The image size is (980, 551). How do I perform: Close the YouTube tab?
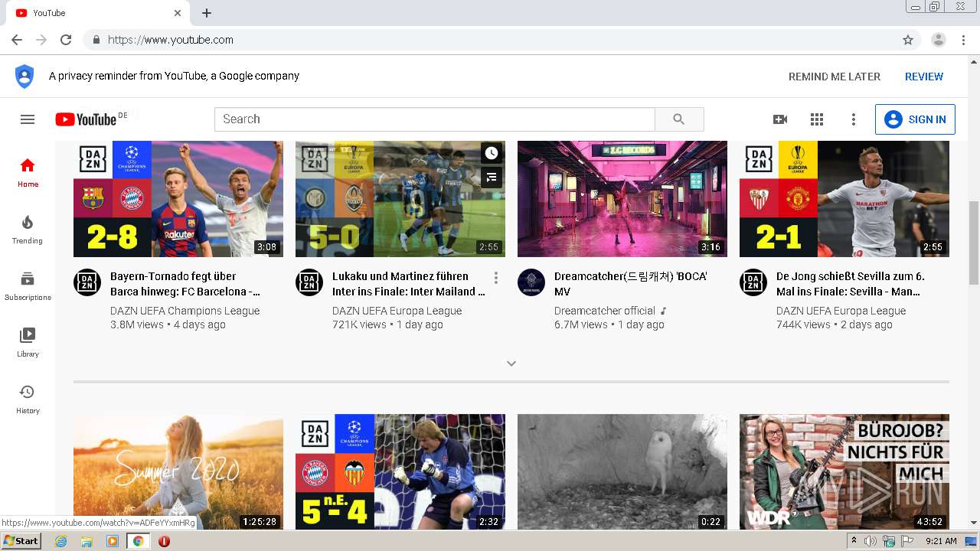[x=178, y=13]
